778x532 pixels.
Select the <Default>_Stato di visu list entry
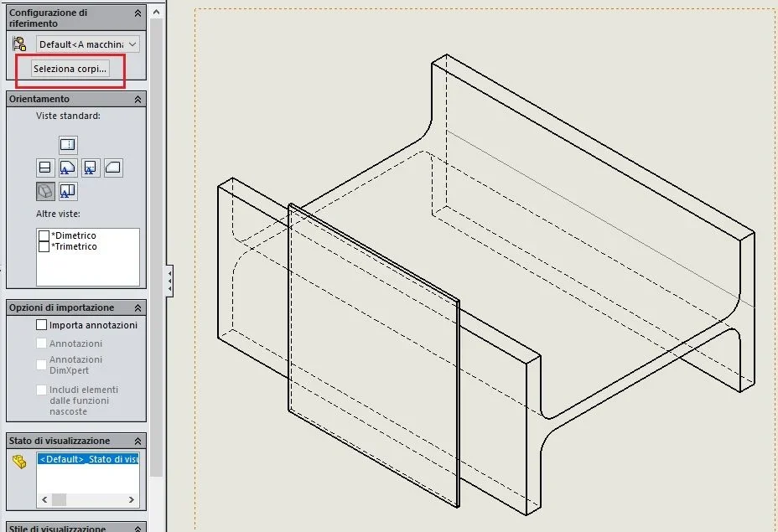coord(88,459)
